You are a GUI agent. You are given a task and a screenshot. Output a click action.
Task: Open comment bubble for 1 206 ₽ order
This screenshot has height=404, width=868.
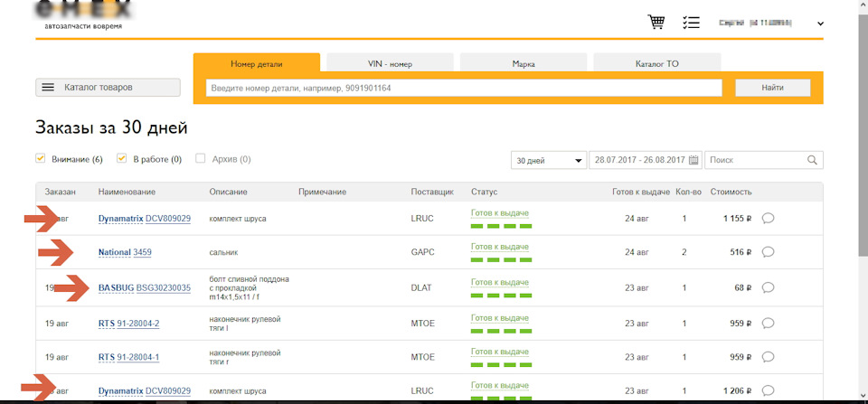tap(768, 390)
